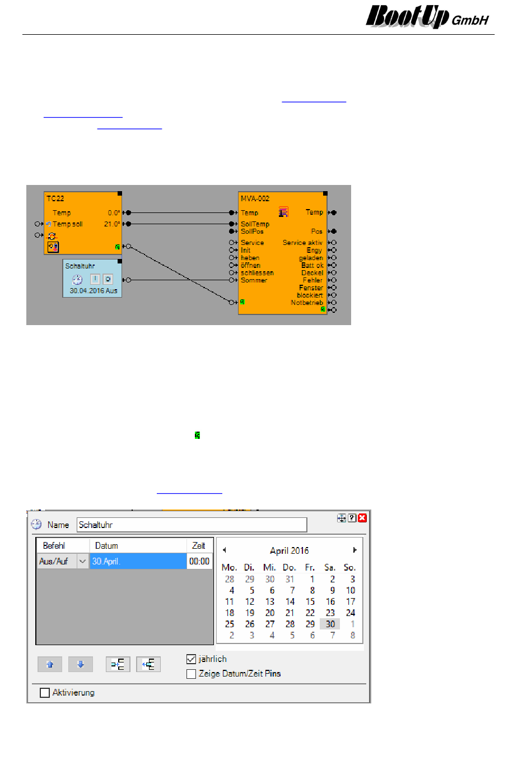Click the green link pin on TC22

[118, 246]
